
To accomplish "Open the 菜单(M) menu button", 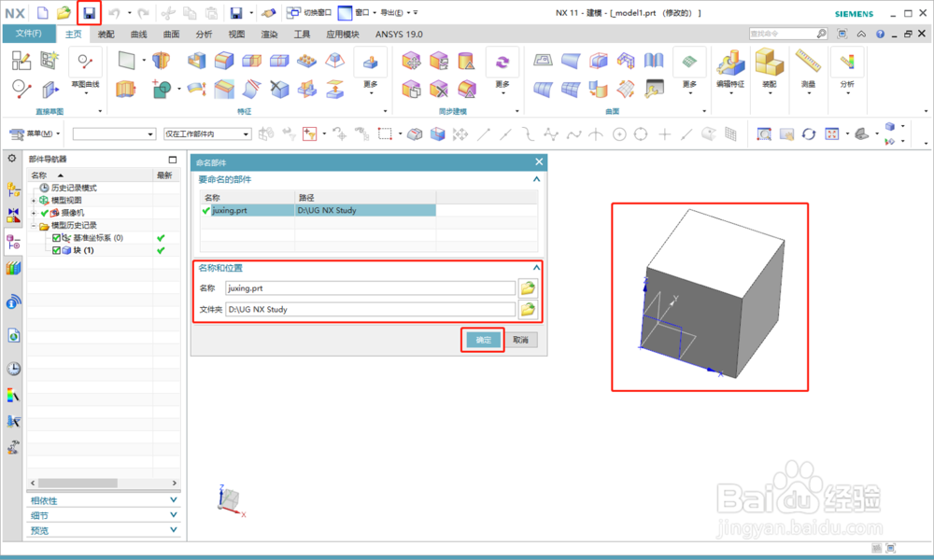I will [x=35, y=133].
